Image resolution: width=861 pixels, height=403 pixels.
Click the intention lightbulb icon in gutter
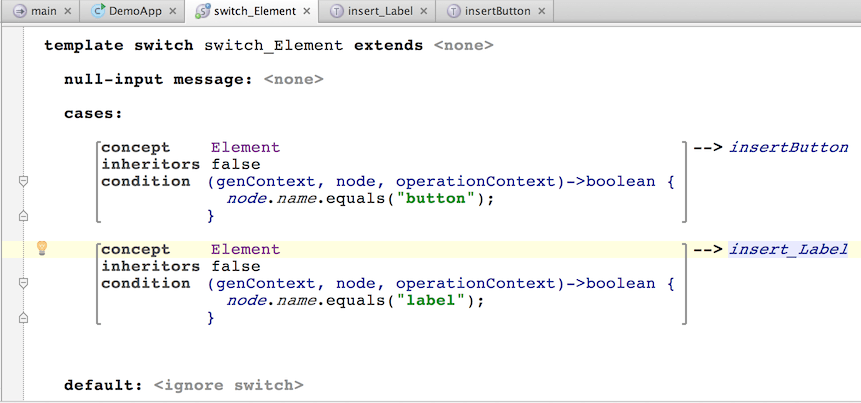(42, 248)
